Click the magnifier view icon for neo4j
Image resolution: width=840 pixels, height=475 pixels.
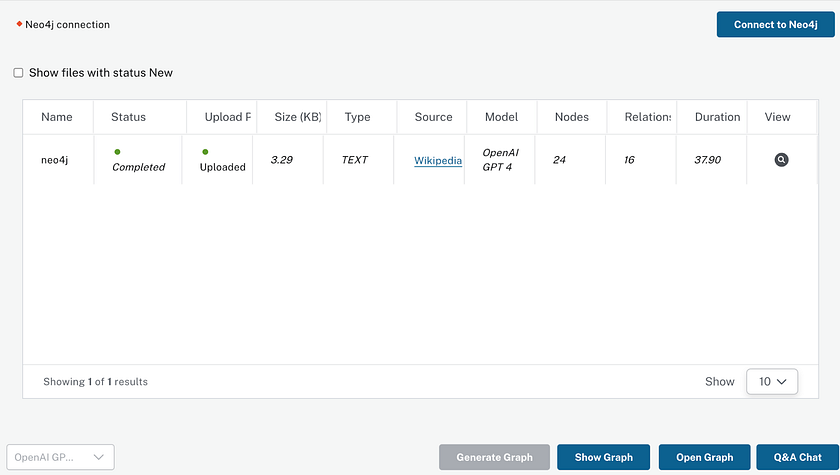[781, 160]
